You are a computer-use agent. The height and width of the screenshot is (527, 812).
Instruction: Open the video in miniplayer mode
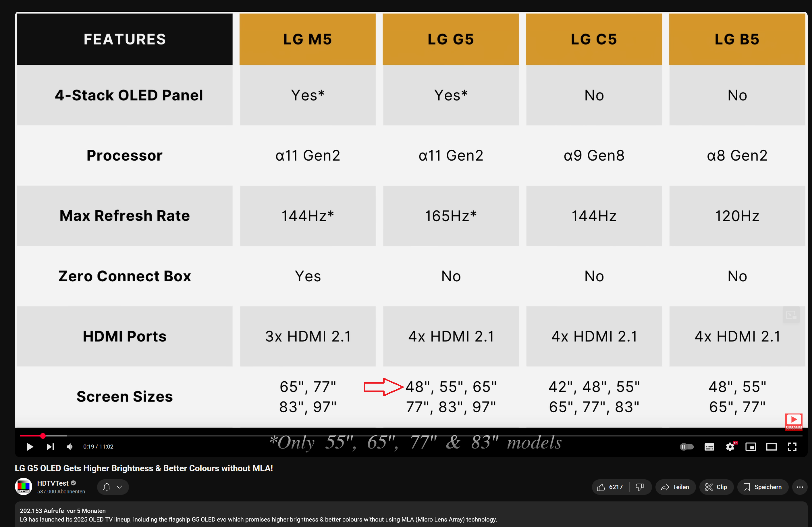[x=751, y=447]
